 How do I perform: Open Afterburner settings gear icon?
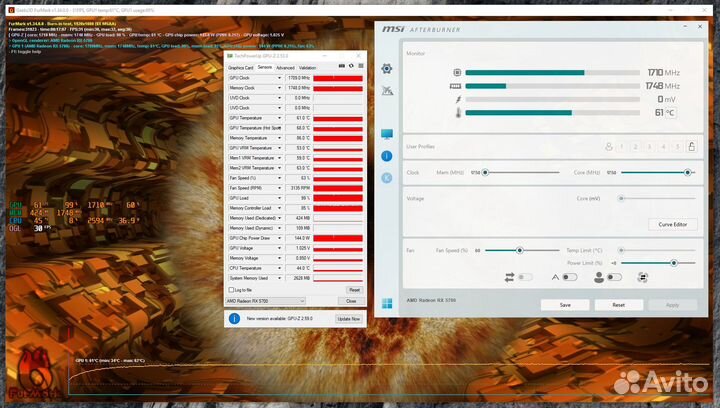[387, 69]
